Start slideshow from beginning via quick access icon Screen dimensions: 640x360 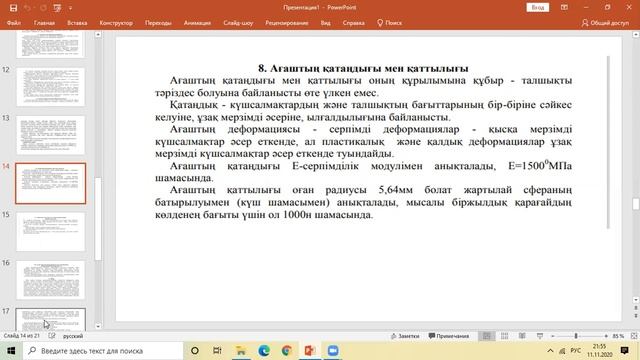58,8
